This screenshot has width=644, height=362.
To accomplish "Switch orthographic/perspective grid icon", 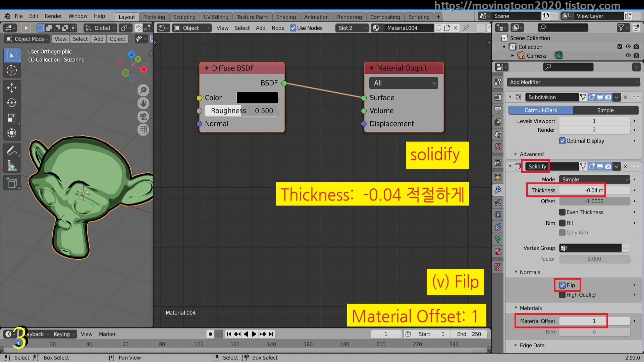I will click(143, 130).
